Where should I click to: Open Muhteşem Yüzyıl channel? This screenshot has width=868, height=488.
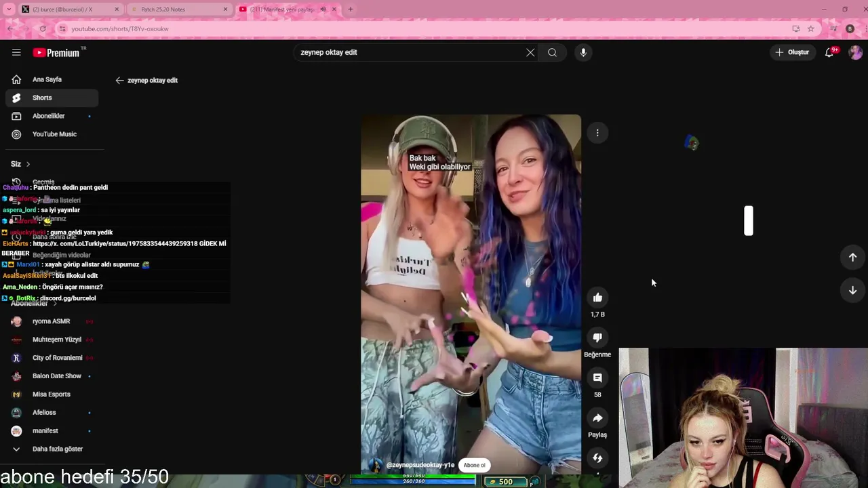click(x=52, y=340)
